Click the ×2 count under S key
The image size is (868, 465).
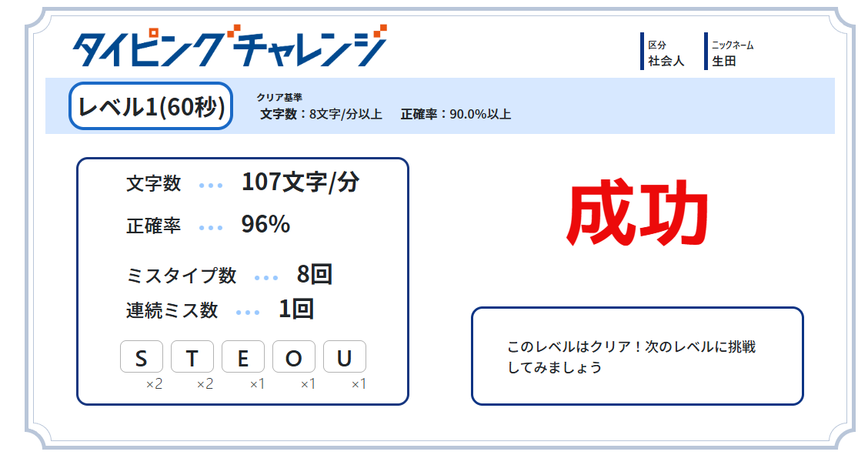pos(154,384)
